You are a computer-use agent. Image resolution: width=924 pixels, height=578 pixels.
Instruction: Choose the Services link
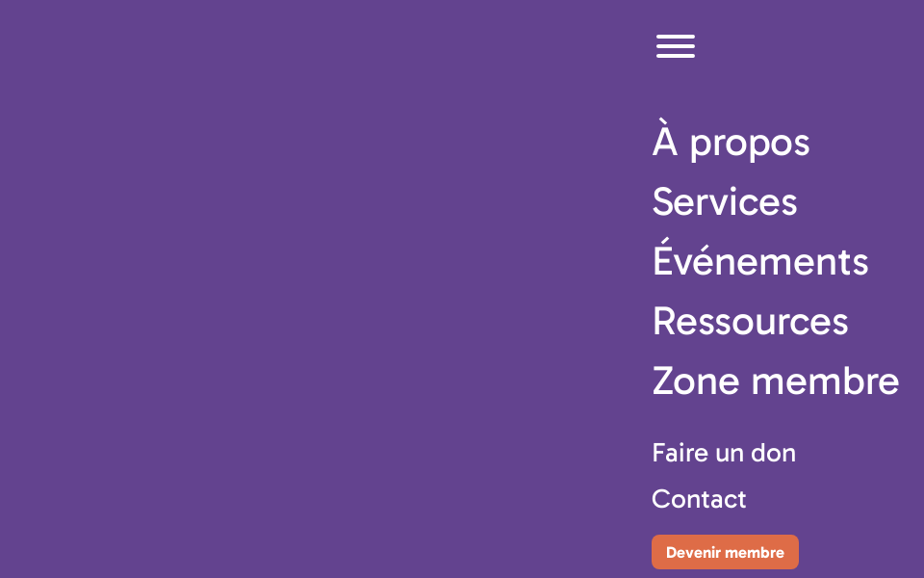[x=725, y=202]
